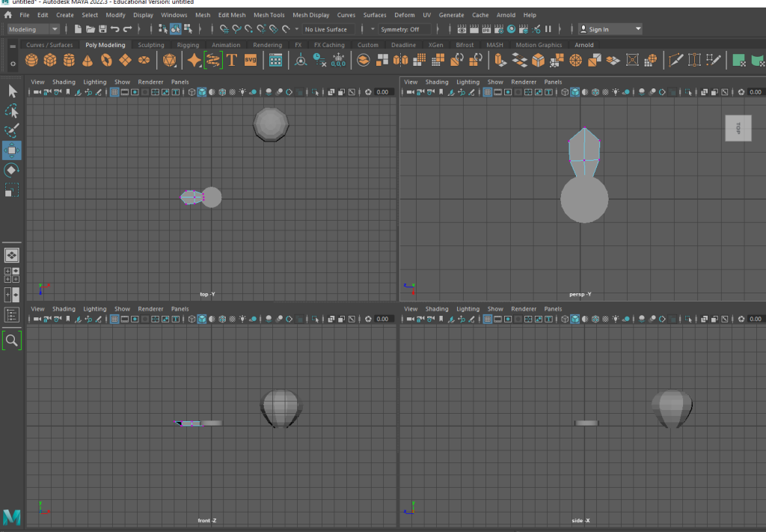
Task: Select the Lasso Select tool
Action: (12, 111)
